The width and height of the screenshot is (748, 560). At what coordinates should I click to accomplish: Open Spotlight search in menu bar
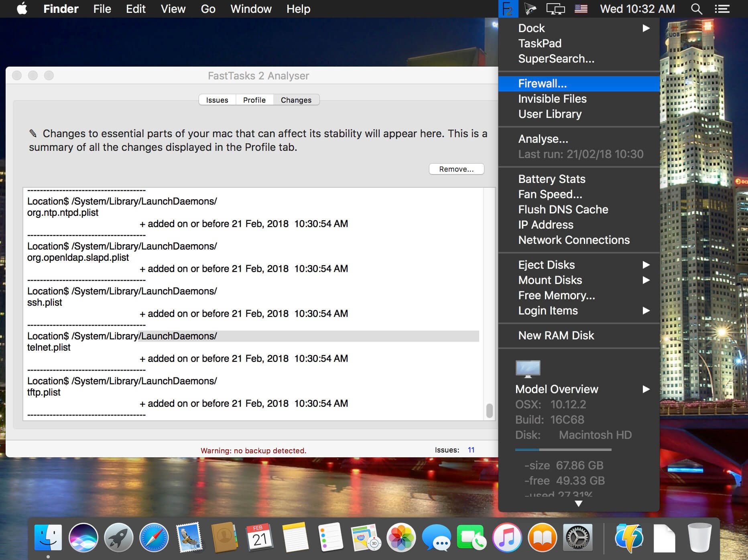click(697, 9)
